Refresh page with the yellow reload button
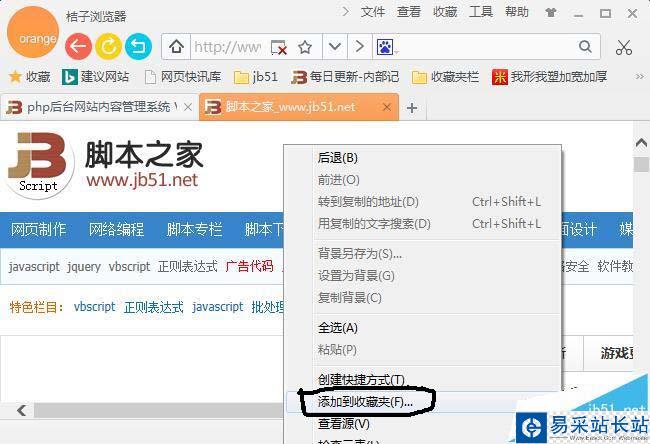650x444 pixels. [108, 46]
